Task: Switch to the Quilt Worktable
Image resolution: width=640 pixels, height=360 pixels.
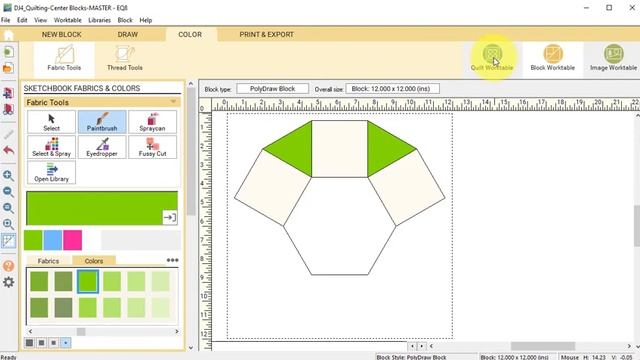Action: [492, 58]
